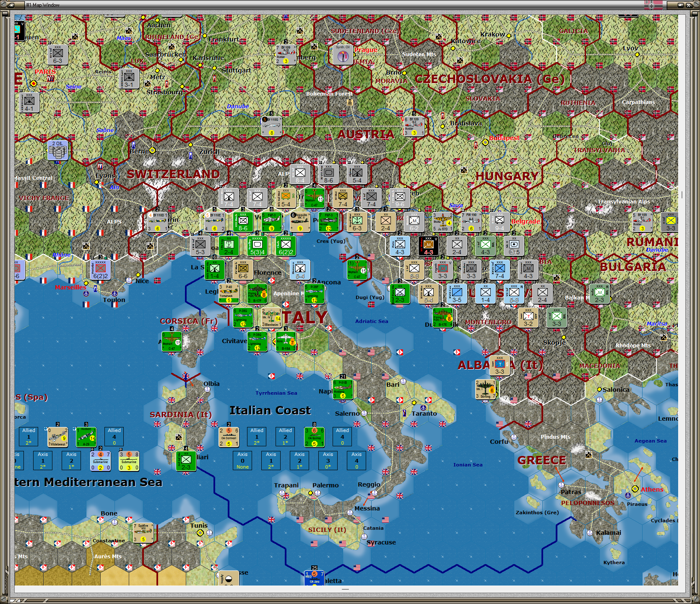The image size is (700, 604).
Task: Select the B-17F Flying Fort bomber
Action: 257,294
